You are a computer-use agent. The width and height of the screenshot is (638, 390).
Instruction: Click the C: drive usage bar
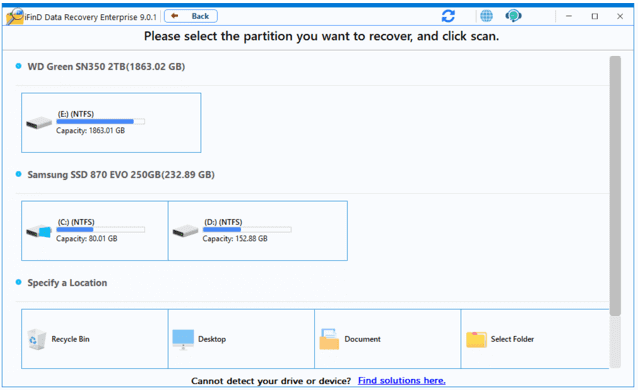[x=101, y=230]
